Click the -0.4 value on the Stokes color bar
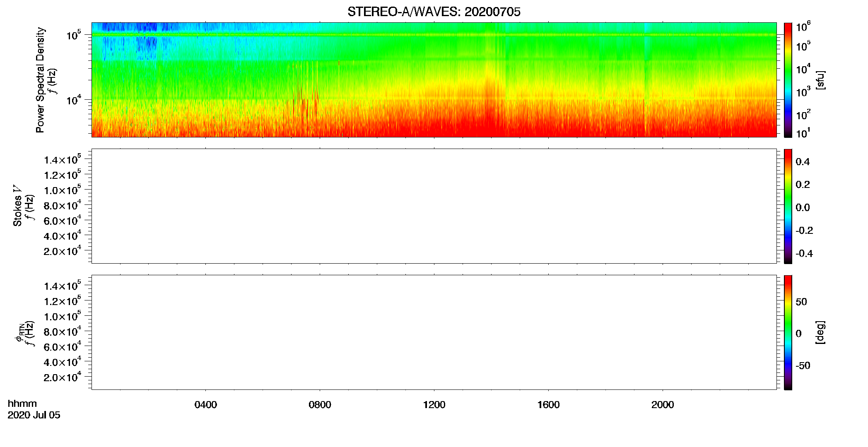The image size is (868, 447). tap(804, 253)
